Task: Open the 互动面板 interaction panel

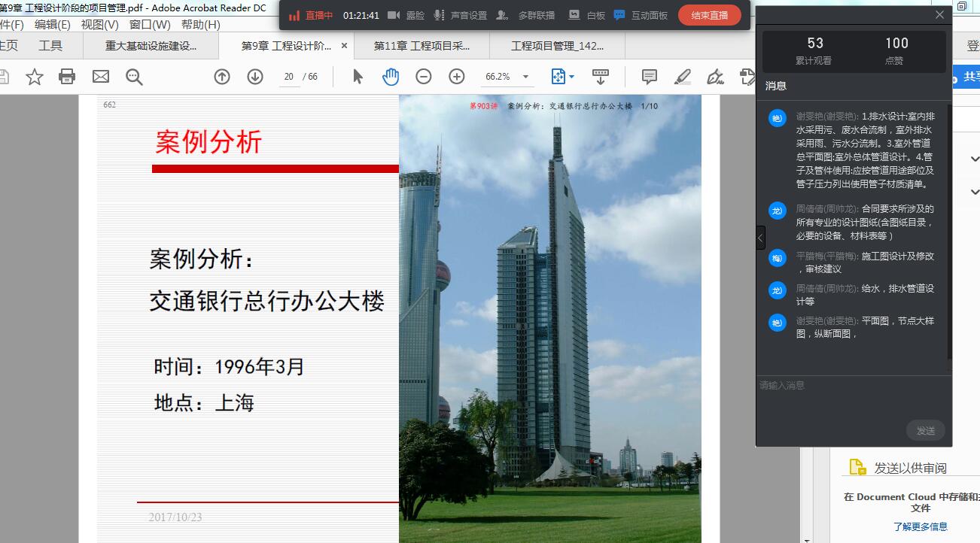Action: (641, 15)
